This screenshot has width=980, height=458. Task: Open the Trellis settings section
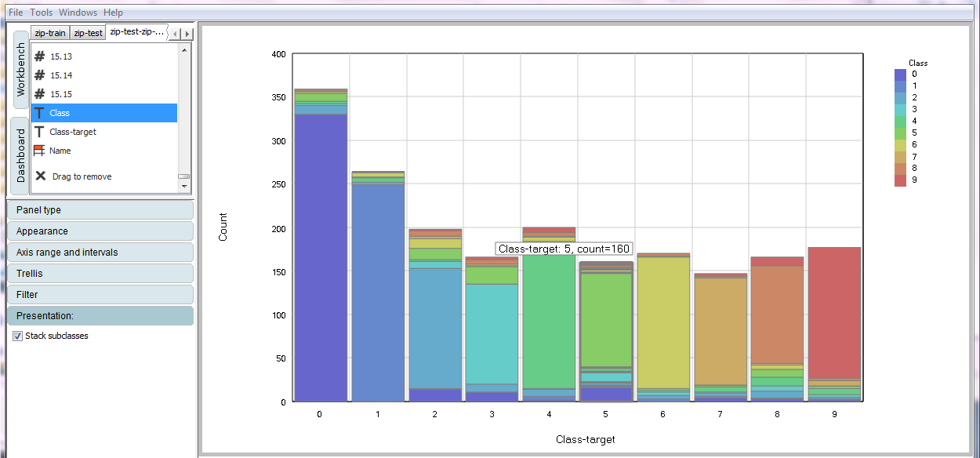[100, 274]
